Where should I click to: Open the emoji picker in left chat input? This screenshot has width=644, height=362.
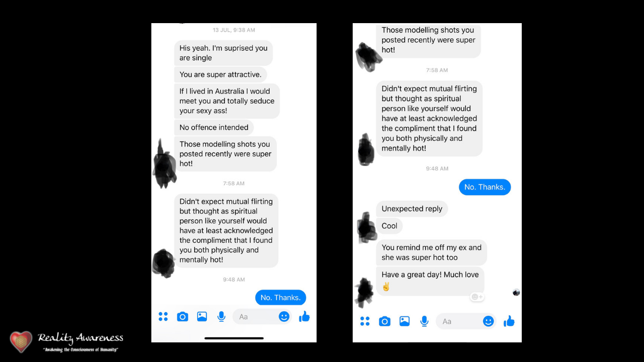pos(284,317)
